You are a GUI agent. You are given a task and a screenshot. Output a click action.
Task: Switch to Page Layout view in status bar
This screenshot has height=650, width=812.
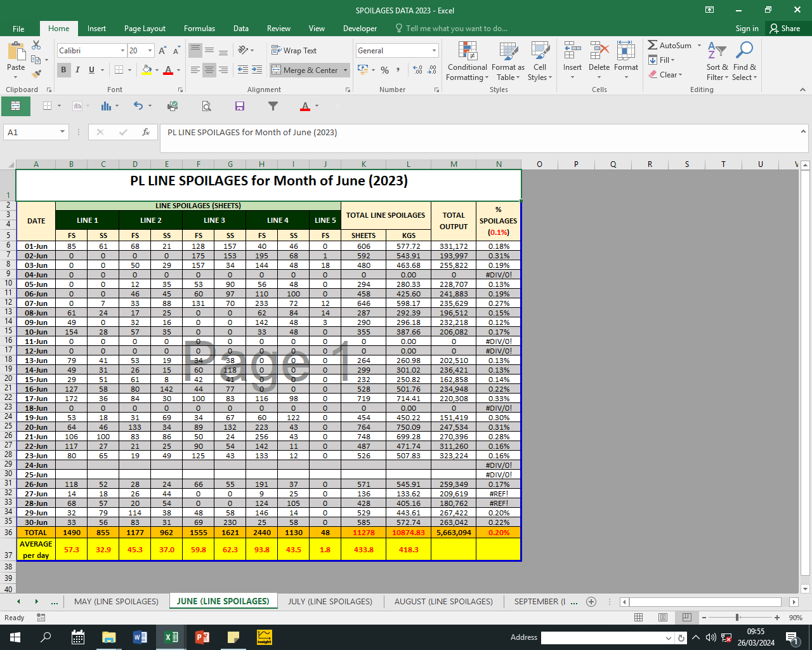[x=662, y=618]
